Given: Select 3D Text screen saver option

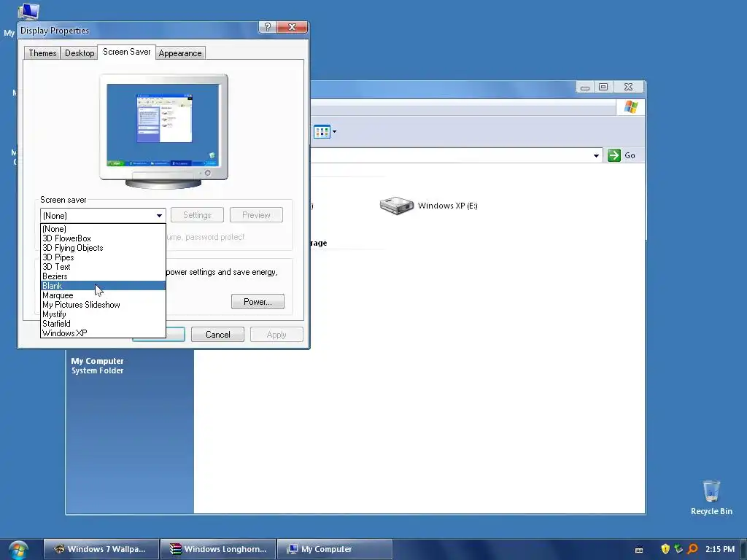Looking at the screenshot, I should click(103, 267).
